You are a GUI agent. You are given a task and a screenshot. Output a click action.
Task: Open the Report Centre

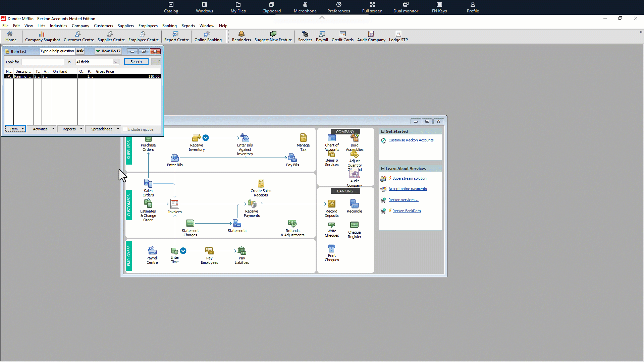176,37
